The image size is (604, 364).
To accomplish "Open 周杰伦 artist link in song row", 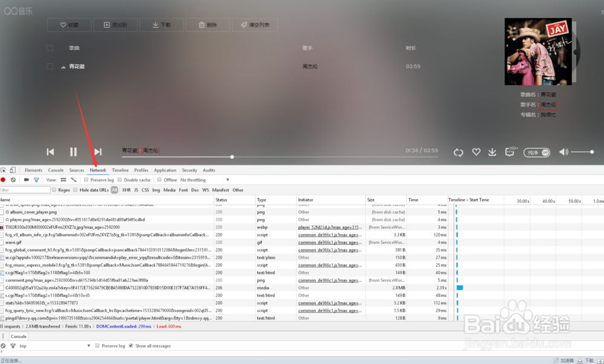I will (310, 66).
